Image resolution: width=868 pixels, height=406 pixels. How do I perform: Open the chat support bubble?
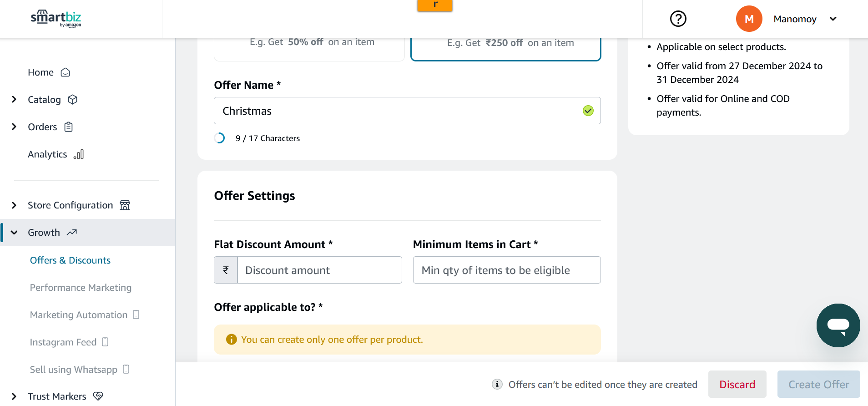pos(838,325)
